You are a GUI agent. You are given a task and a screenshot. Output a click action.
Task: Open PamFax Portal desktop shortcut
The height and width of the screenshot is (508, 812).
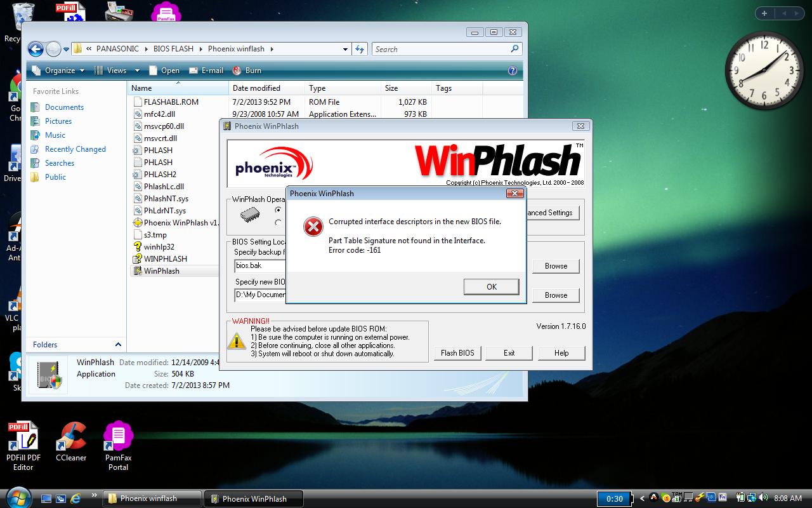pos(118,446)
